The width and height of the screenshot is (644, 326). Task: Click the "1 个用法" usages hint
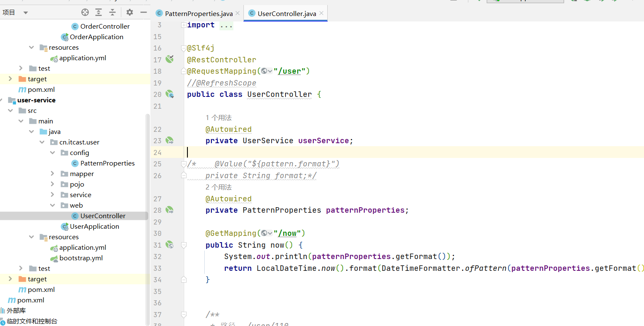tap(219, 118)
